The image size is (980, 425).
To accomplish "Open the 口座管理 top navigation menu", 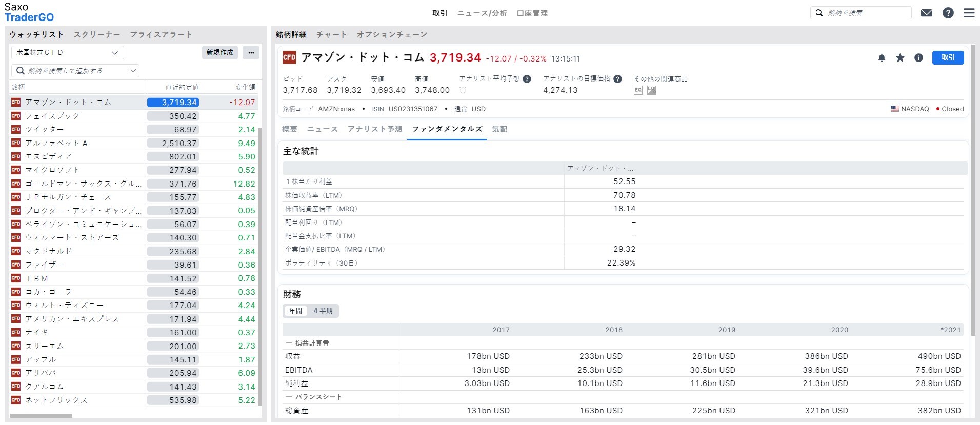I will [532, 13].
